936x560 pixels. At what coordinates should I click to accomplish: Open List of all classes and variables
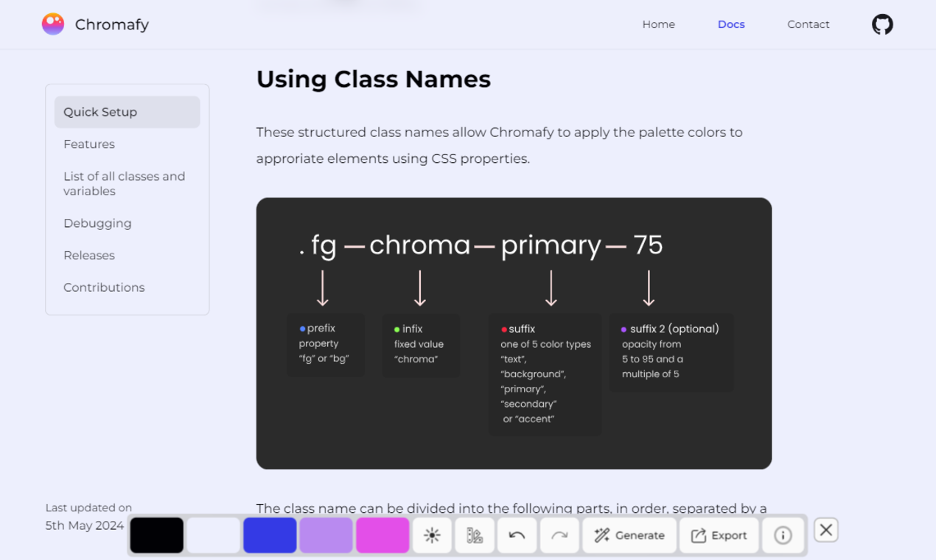pos(125,183)
